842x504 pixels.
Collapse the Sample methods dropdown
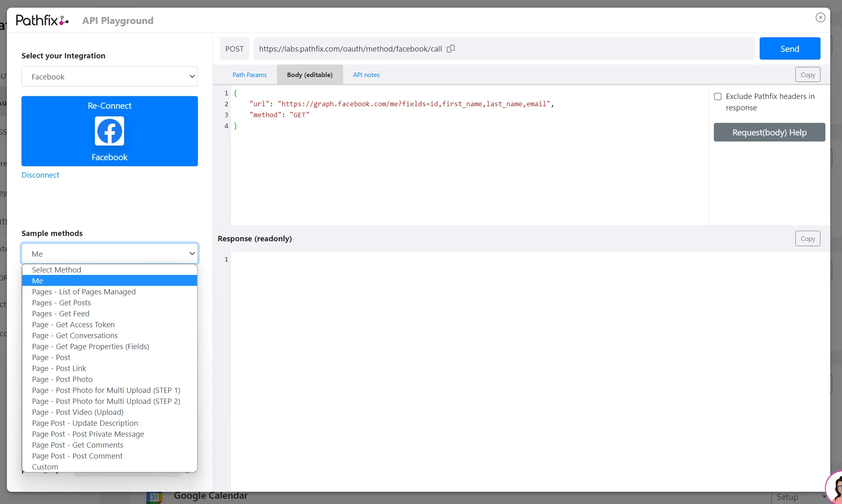click(110, 253)
